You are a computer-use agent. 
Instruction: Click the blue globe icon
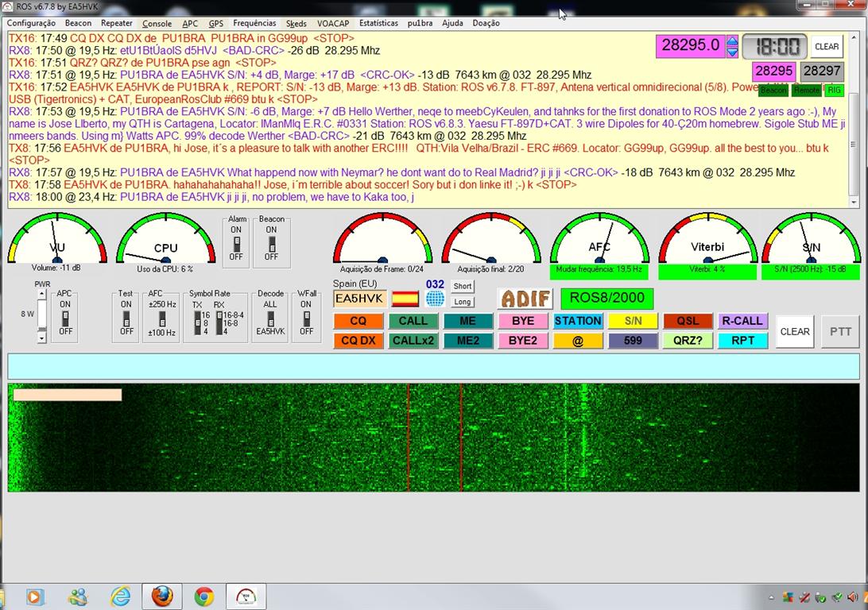(x=435, y=299)
